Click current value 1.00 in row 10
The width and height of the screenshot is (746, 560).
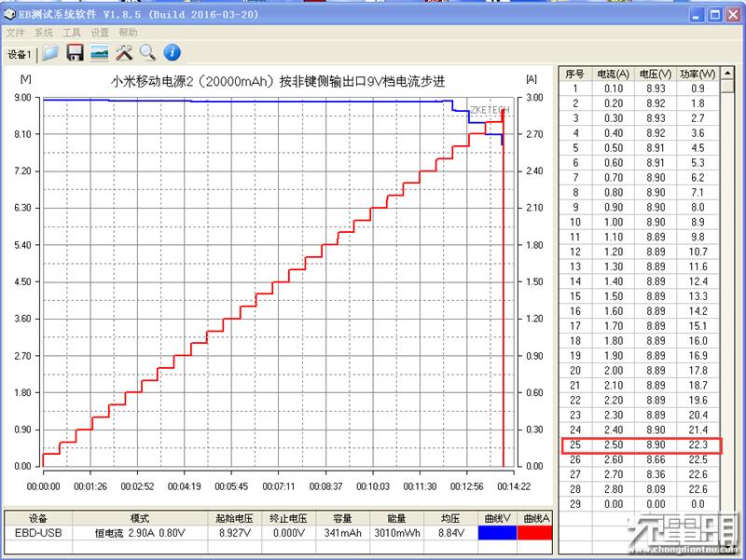point(614,222)
